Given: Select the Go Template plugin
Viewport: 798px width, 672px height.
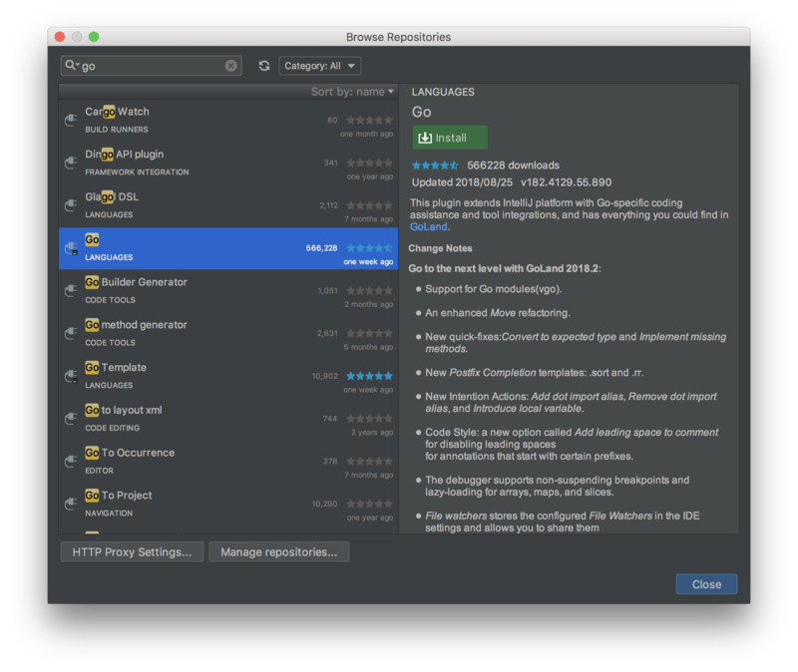Looking at the screenshot, I should [x=228, y=377].
